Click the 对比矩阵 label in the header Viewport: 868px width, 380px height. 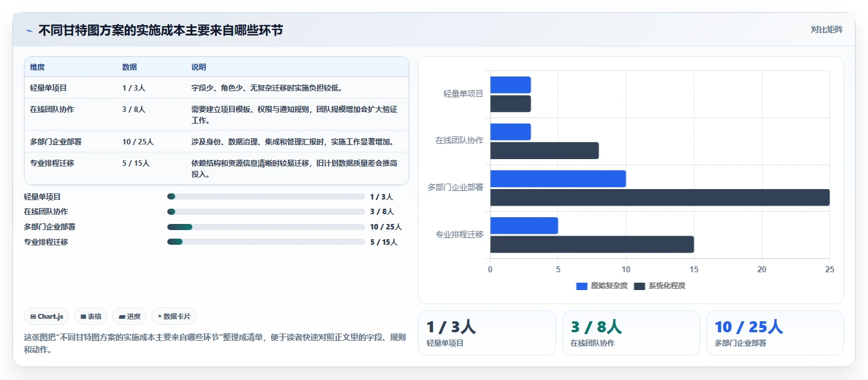pos(826,29)
